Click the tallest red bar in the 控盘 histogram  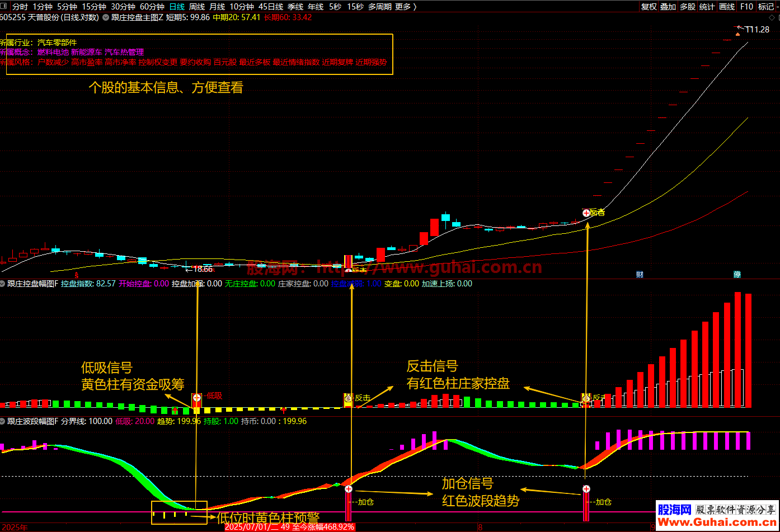tap(737, 350)
